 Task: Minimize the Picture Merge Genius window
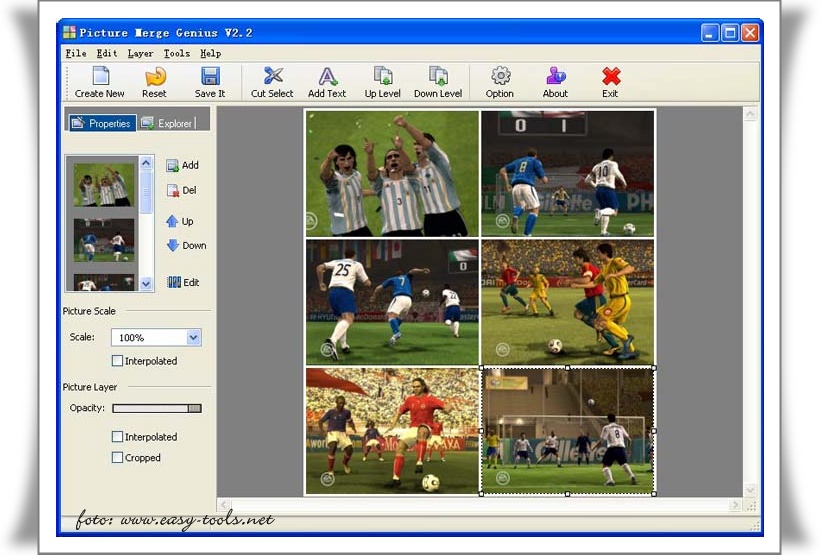click(709, 33)
